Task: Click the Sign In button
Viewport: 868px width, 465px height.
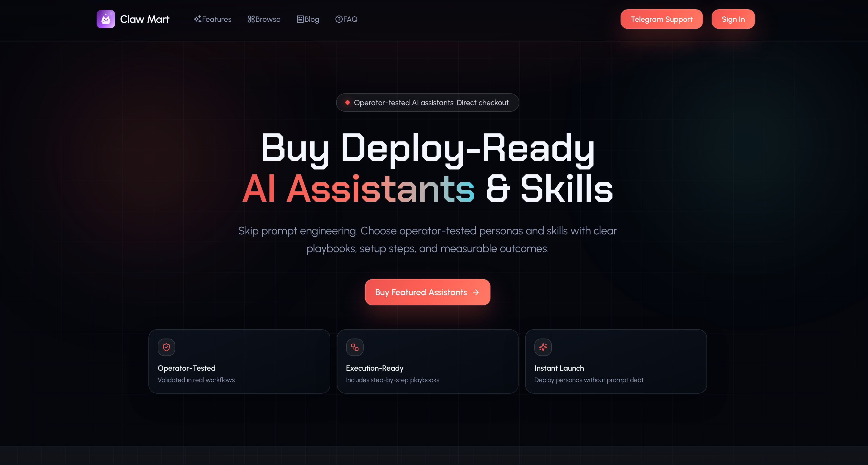Action: point(733,19)
